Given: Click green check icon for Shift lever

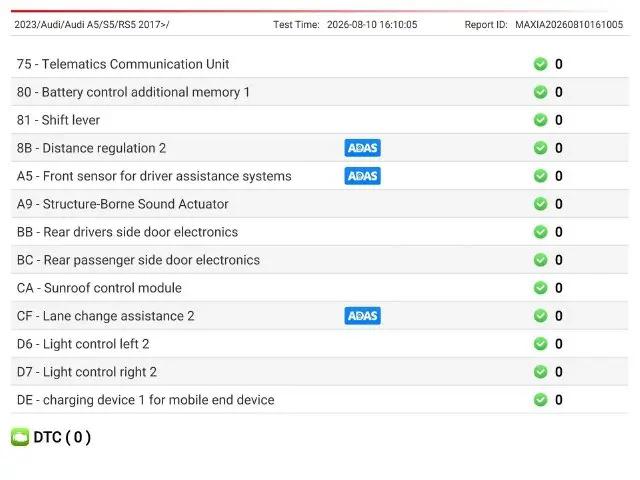Looking at the screenshot, I should pos(540,120).
